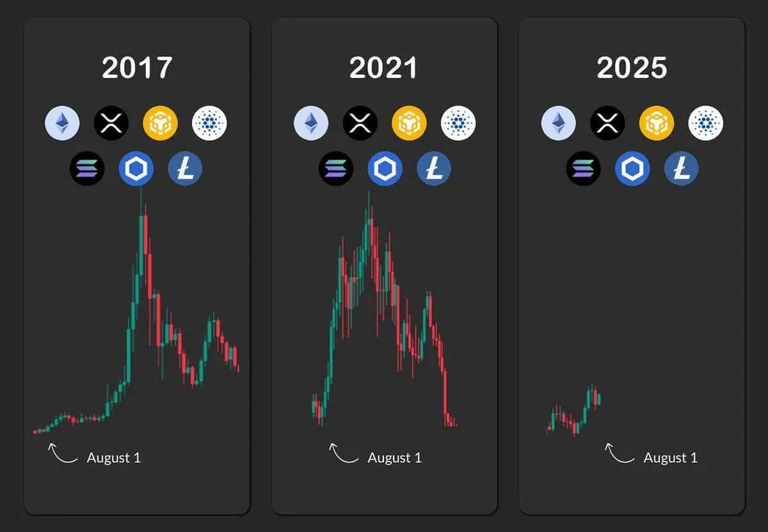Click the 2021 heading

pos(383,68)
